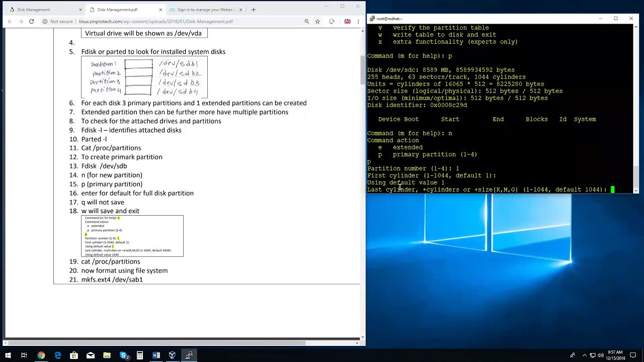Click the text 'mkfs.ext4 /dev/sab1'
This screenshot has width=644, height=362.
112,280
